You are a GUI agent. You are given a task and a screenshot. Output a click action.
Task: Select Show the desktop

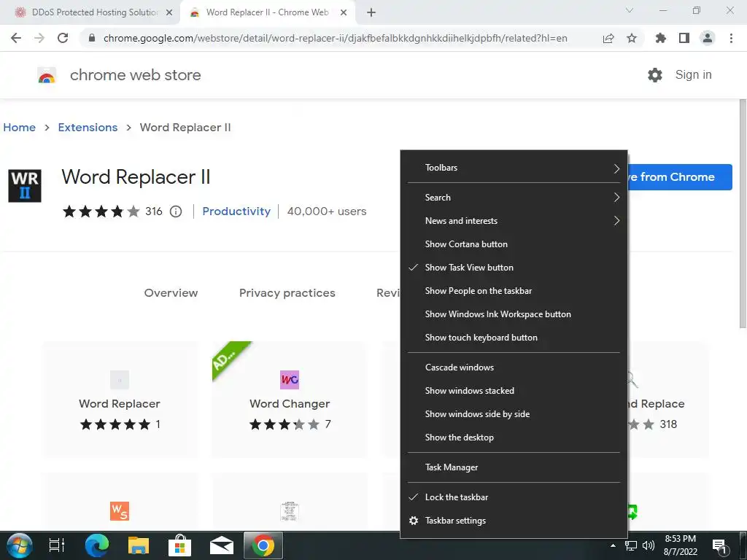pos(514,437)
